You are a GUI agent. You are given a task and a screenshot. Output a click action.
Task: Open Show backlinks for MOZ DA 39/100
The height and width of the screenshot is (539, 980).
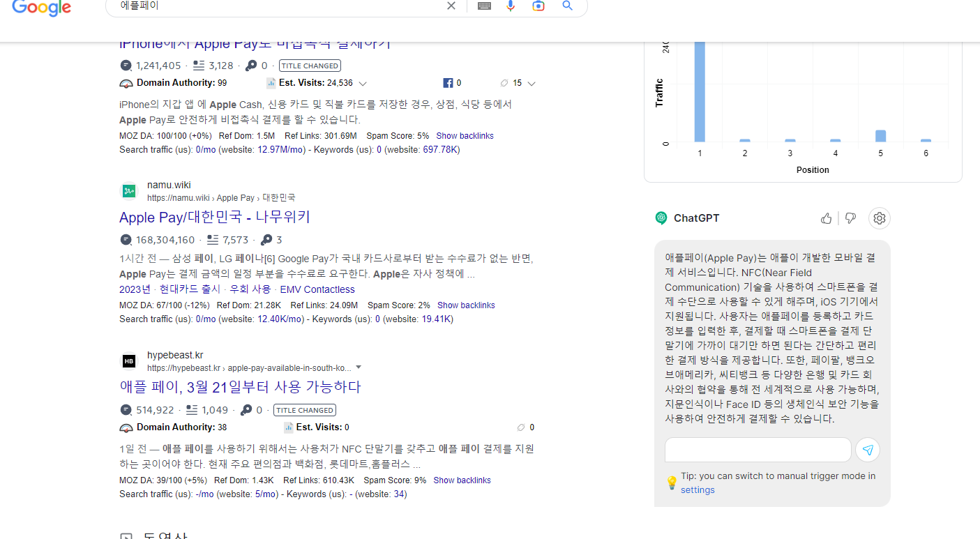coord(462,480)
